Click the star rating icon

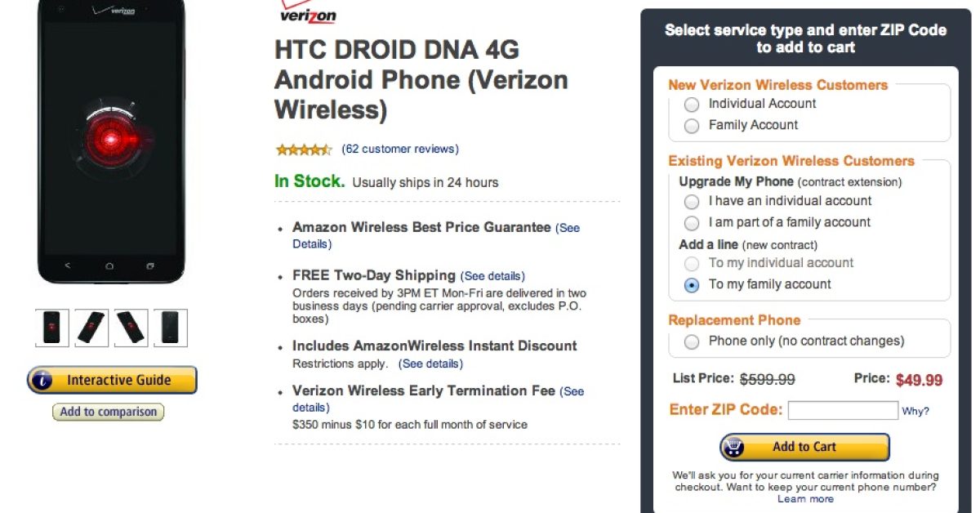point(304,149)
